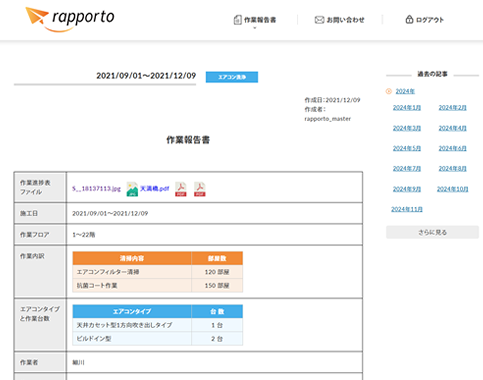Open the 2024年5月 archive

click(x=407, y=148)
